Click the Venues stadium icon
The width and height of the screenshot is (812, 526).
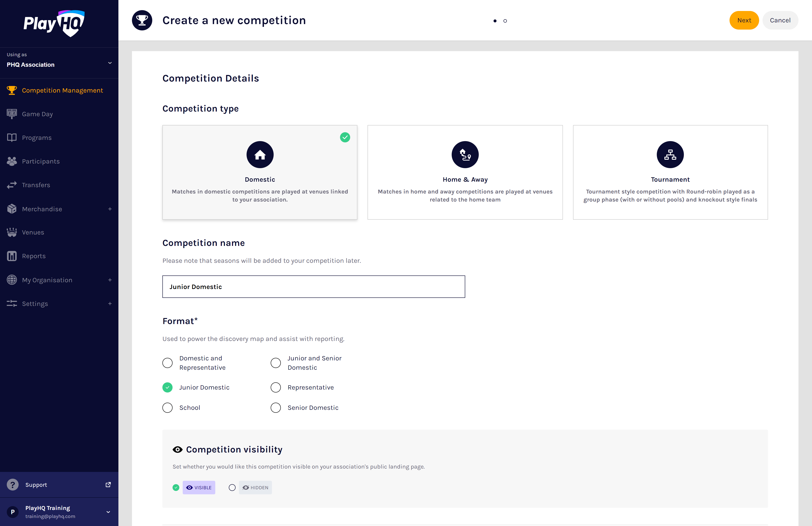(x=12, y=233)
